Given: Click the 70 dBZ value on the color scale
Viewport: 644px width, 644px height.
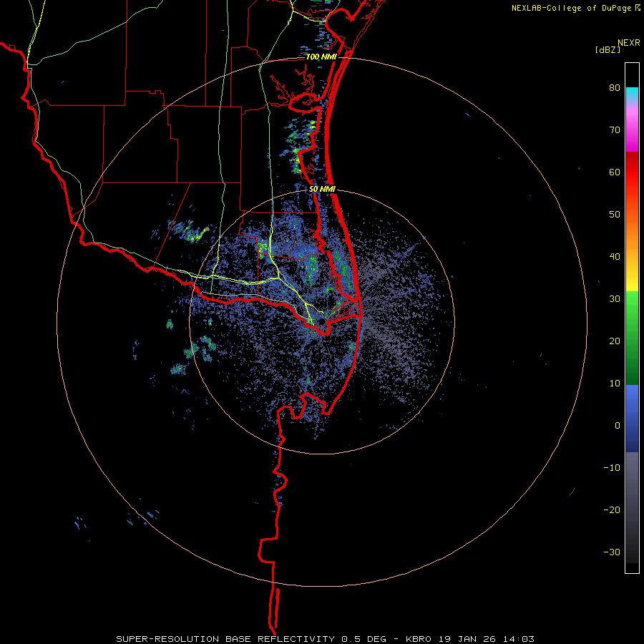Looking at the screenshot, I should pos(615,130).
